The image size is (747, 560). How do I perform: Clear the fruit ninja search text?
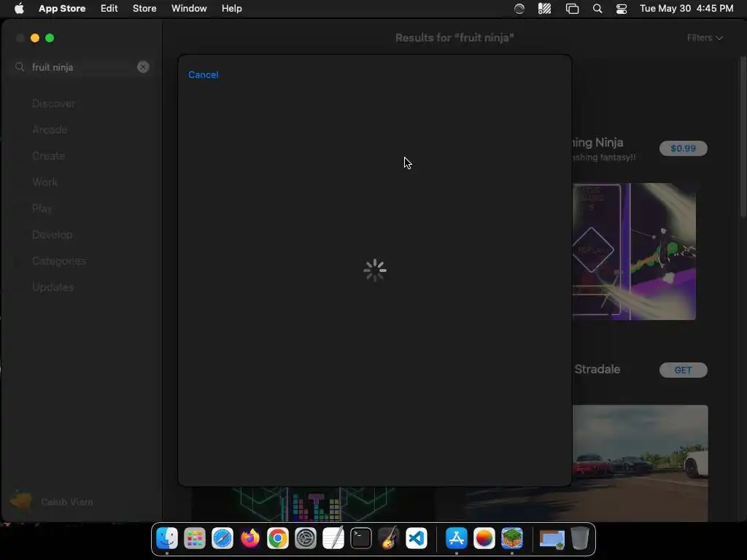pyautogui.click(x=143, y=67)
